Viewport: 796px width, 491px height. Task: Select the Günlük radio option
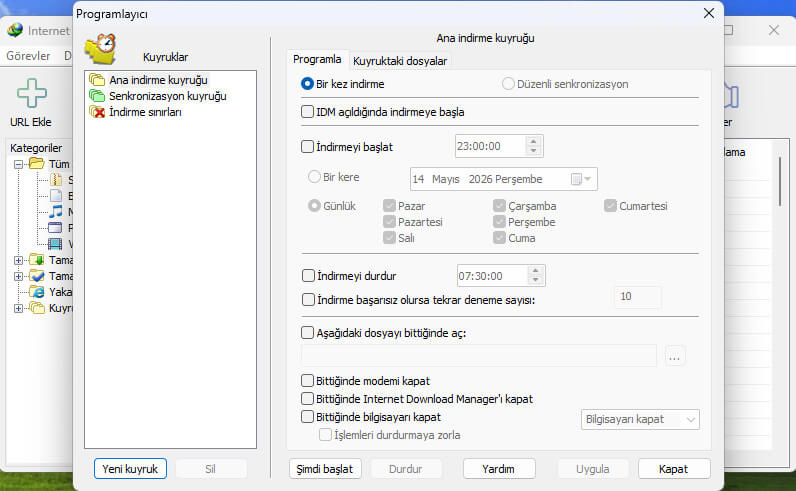[x=314, y=206]
